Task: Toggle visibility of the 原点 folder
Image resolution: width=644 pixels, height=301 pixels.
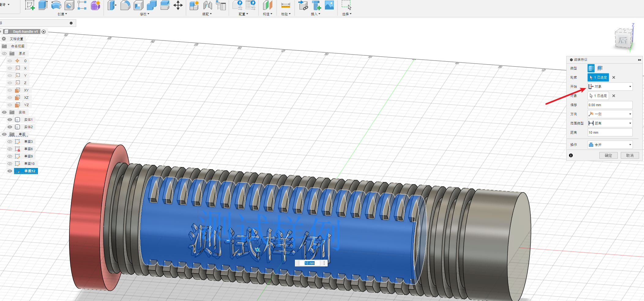Action: coord(4,54)
